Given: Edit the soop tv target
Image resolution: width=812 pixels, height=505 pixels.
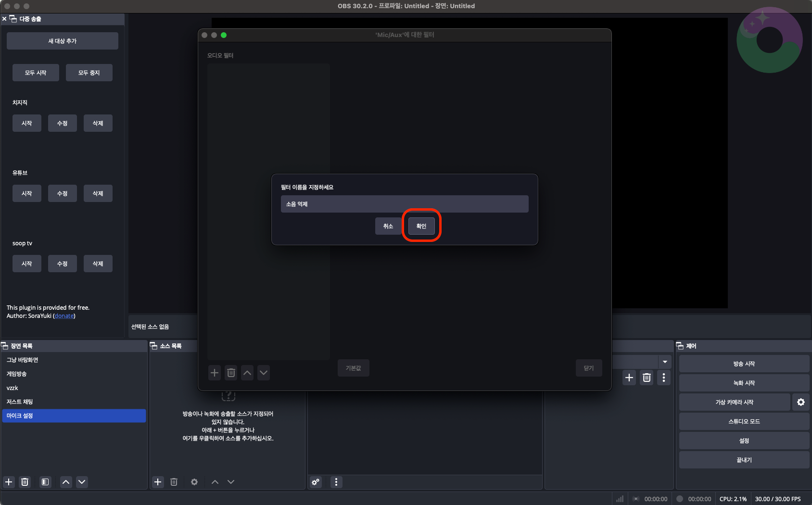Looking at the screenshot, I should [x=63, y=264].
